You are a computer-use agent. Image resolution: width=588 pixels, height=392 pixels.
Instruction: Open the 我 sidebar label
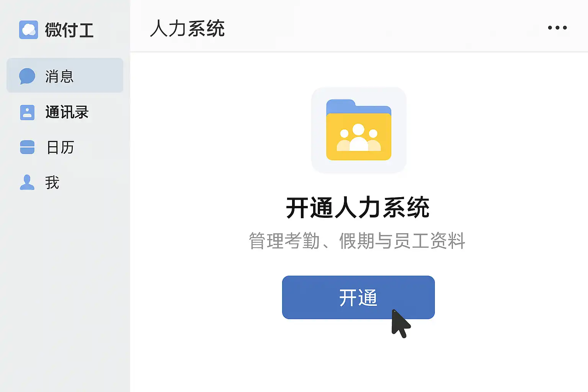click(52, 183)
